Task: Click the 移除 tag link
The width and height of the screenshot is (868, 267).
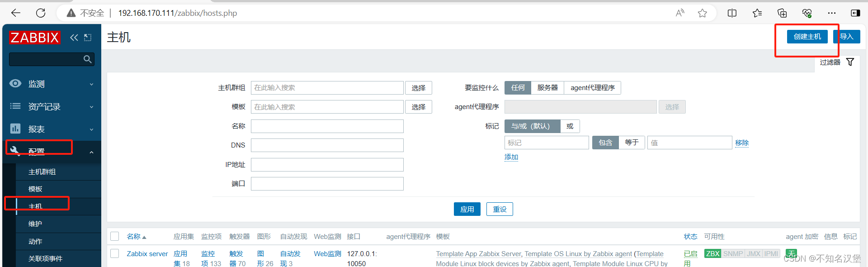Action: [x=742, y=143]
